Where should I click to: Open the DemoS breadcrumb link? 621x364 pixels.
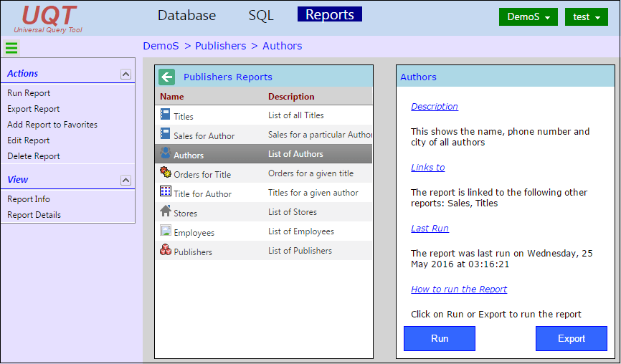[x=161, y=46]
